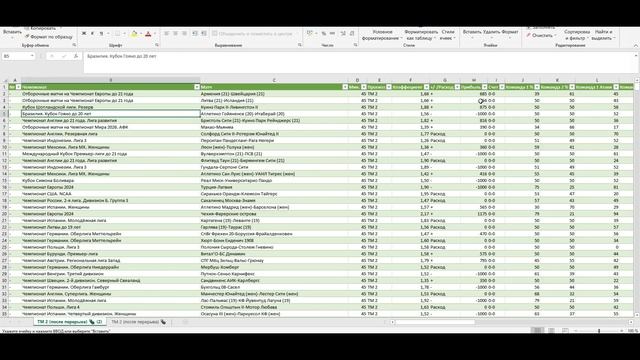The image size is (640, 360).
Task: Open the filter dropdown for Прибыль column
Action: [484, 87]
